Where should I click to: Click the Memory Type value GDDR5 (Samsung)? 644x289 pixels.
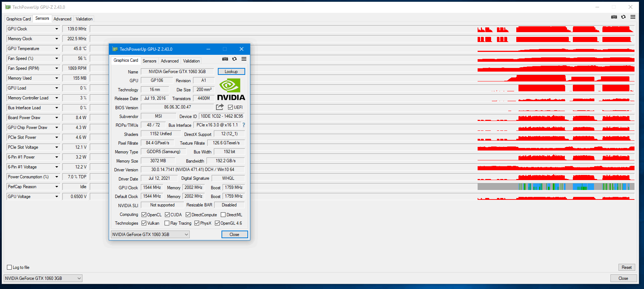coord(163,152)
